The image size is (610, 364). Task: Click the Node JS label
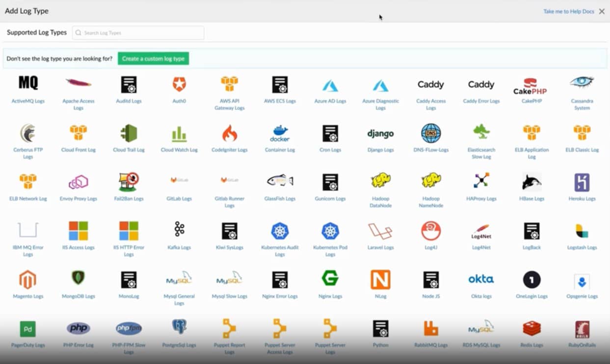[x=431, y=296]
